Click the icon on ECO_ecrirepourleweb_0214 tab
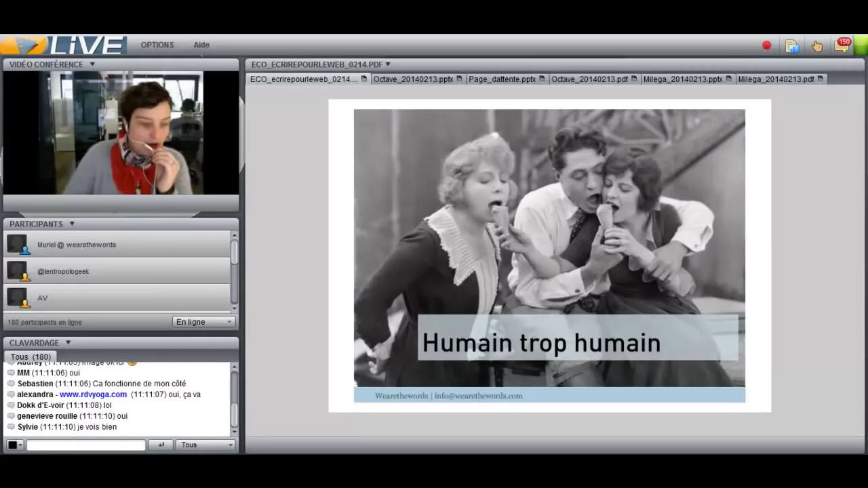The width and height of the screenshot is (868, 488). 364,79
